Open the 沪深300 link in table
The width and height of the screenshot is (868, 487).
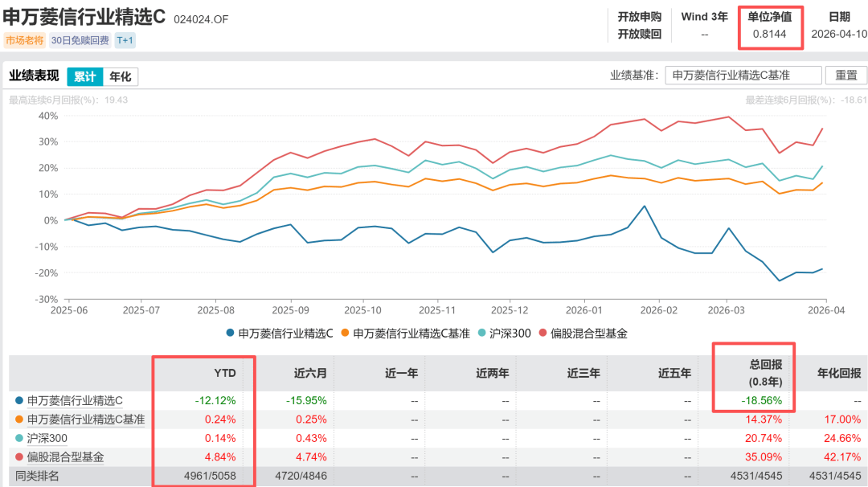click(47, 438)
